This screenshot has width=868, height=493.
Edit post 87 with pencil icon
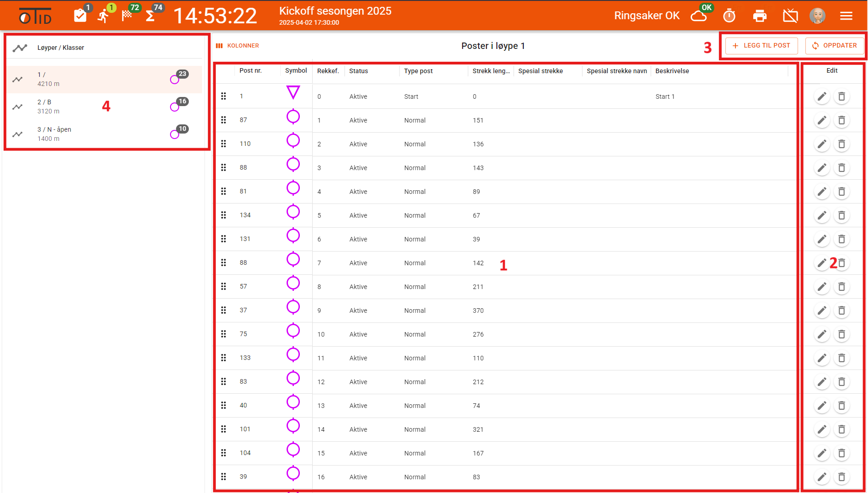tap(822, 120)
